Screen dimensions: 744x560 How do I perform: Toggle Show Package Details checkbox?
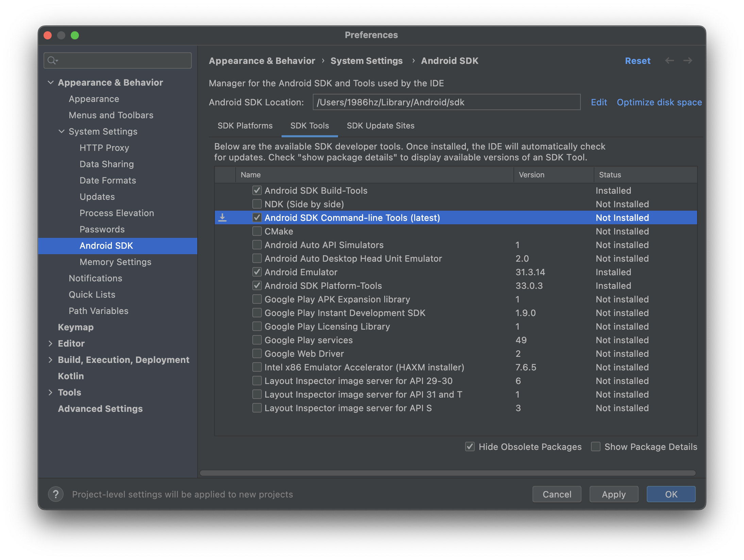pyautogui.click(x=596, y=447)
